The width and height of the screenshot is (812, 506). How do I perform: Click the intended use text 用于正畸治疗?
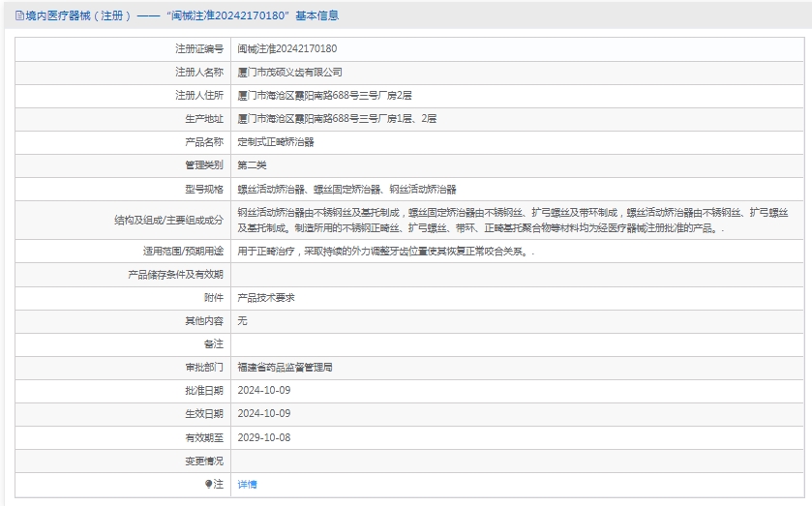point(385,251)
